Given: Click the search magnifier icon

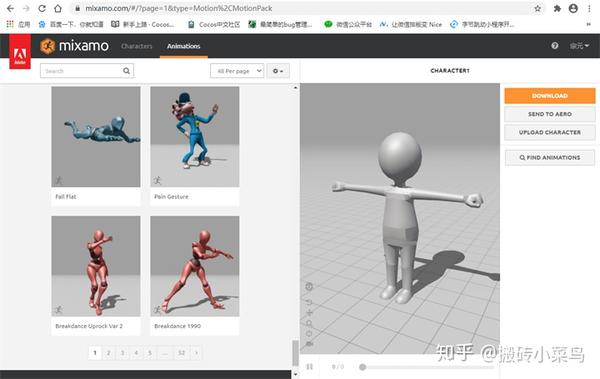Looking at the screenshot, I should pyautogui.click(x=126, y=71).
